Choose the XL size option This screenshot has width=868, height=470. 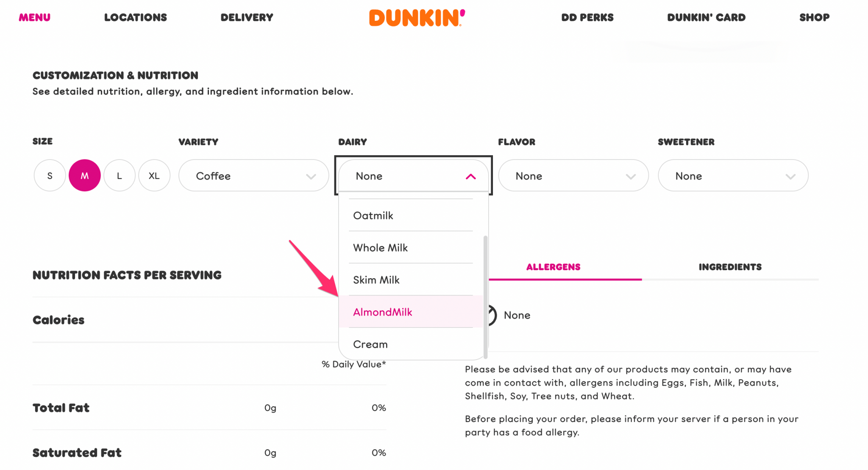point(154,175)
